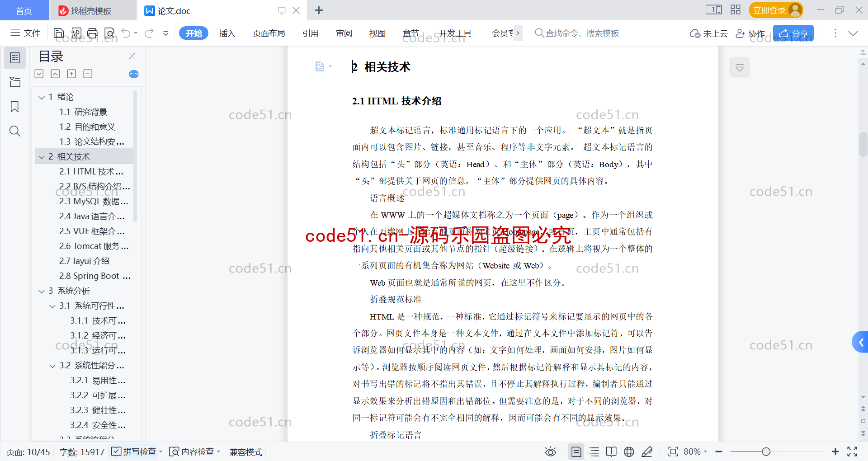This screenshot has height=461, width=868.
Task: Switch to 首页 home tab
Action: click(24, 10)
